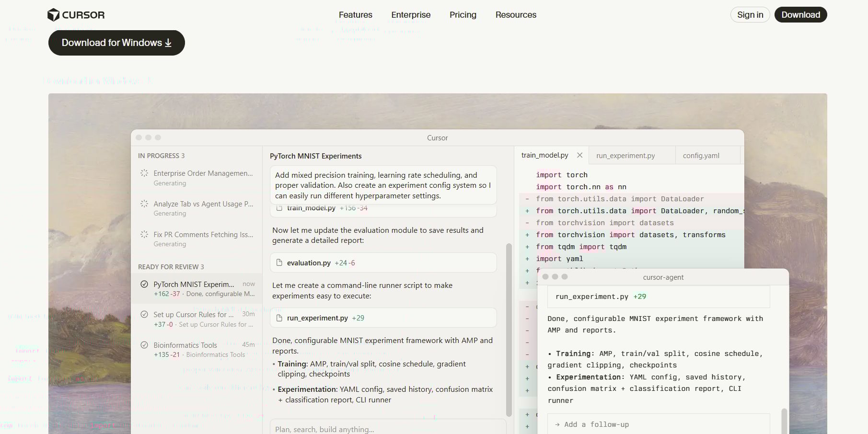Screen dimensions: 868x434
Task: Click the '+135 -21' diff stats
Action: click(x=167, y=354)
